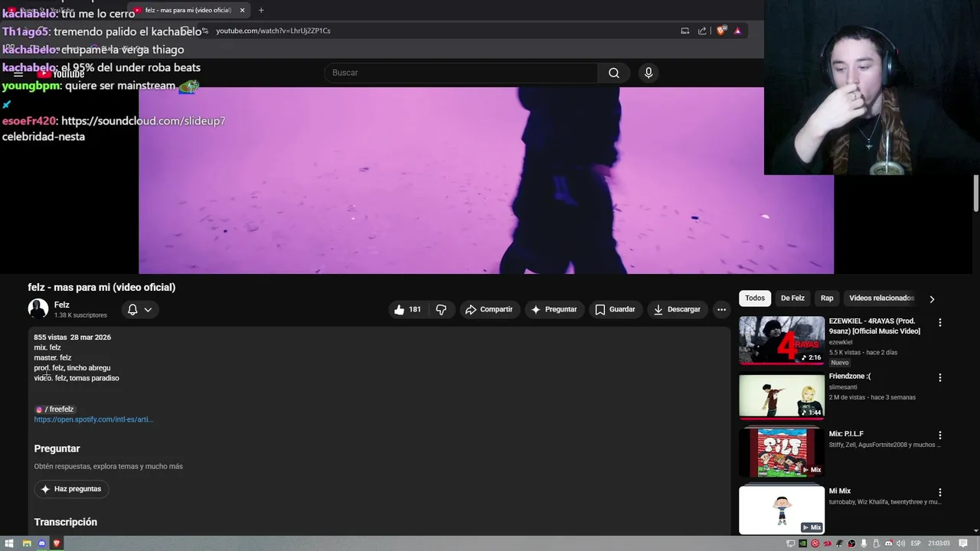Screen dimensions: 980x551
Task: Click the EZEWKIEL - 4RAYAS video title
Action: 874,326
